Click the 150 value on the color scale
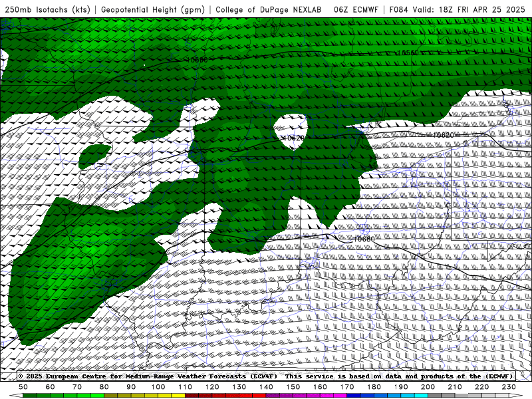This screenshot has width=532, height=399. [x=293, y=387]
